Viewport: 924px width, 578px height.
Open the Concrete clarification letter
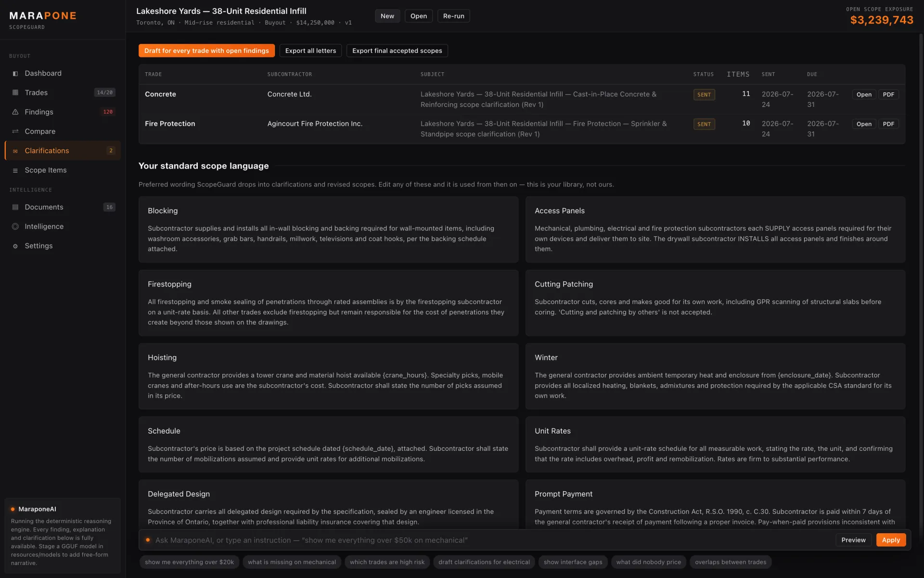tap(864, 94)
